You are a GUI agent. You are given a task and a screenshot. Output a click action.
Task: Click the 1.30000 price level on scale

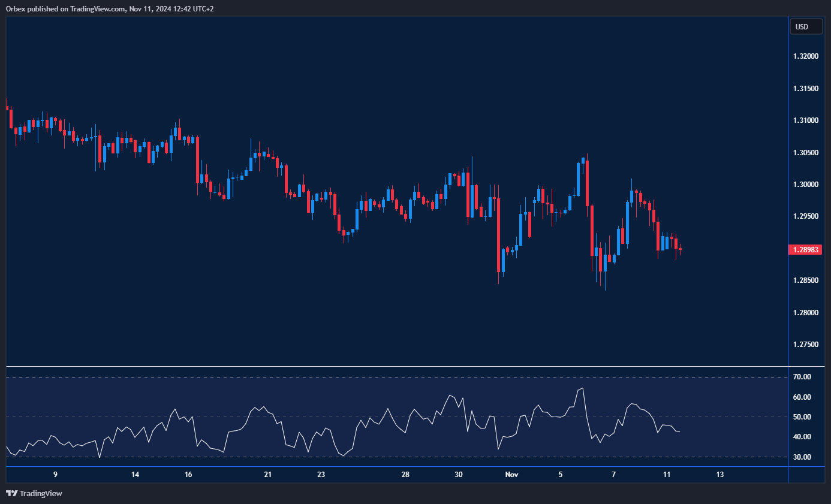[805, 185]
